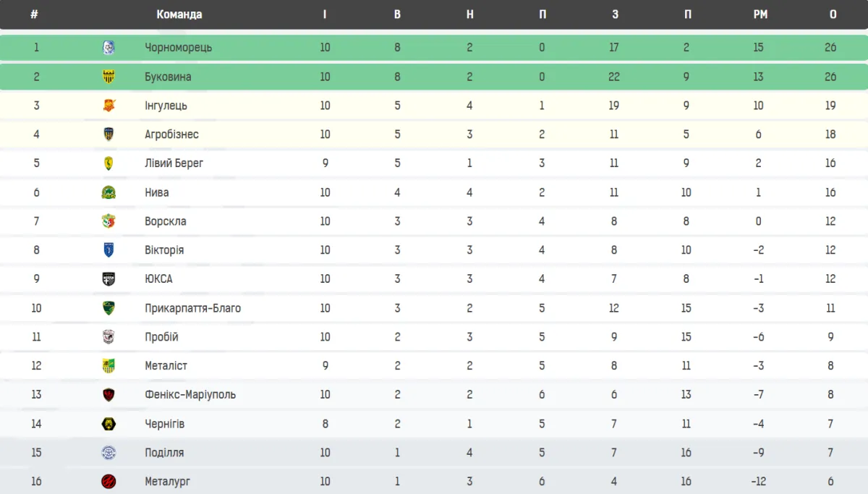Select the # position column header

coord(35,14)
